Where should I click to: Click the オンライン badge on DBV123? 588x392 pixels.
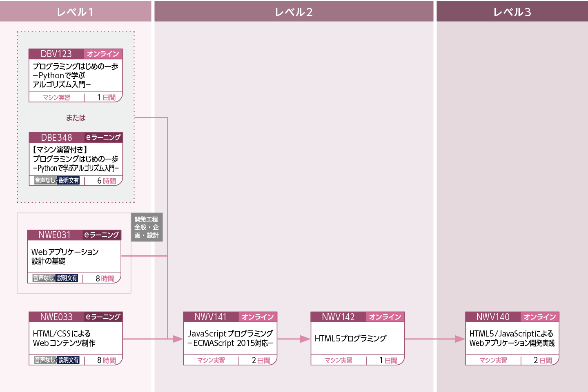click(103, 54)
